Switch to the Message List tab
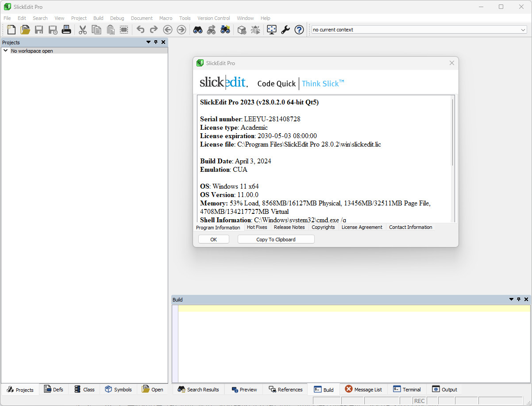This screenshot has height=406, width=532. 363,389
